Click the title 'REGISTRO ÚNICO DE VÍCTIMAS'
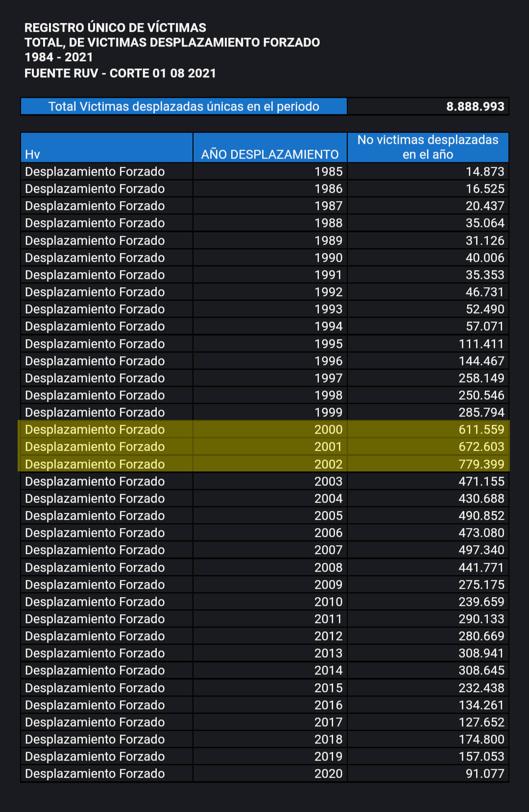The image size is (529, 812). (x=115, y=27)
